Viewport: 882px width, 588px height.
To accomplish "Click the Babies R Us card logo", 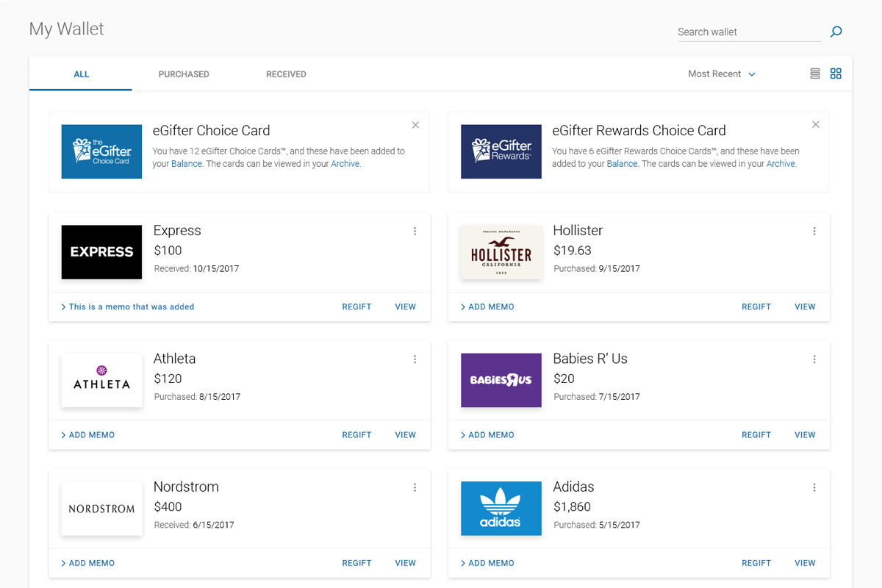I will tap(501, 380).
